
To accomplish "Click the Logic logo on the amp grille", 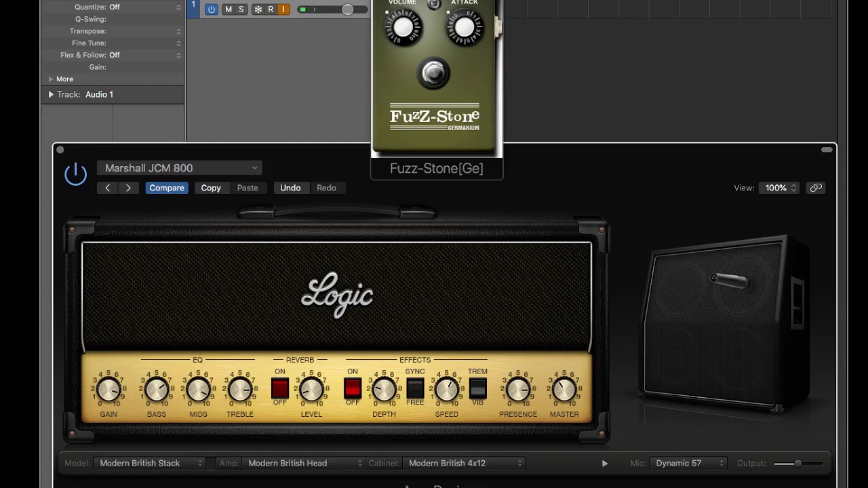I will pyautogui.click(x=337, y=295).
